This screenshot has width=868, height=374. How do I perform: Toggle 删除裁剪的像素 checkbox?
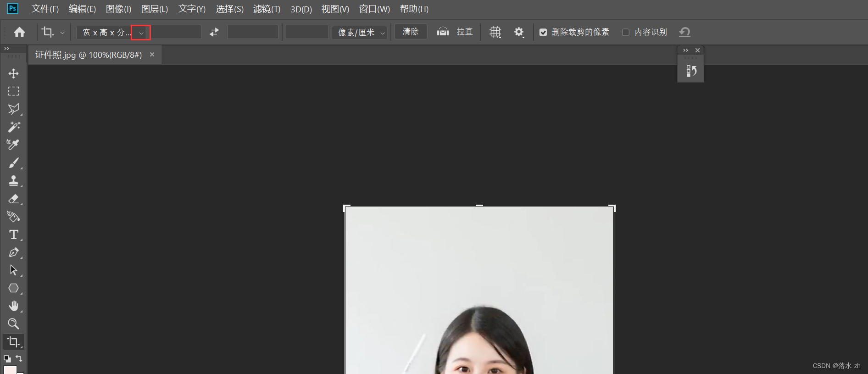tap(543, 32)
